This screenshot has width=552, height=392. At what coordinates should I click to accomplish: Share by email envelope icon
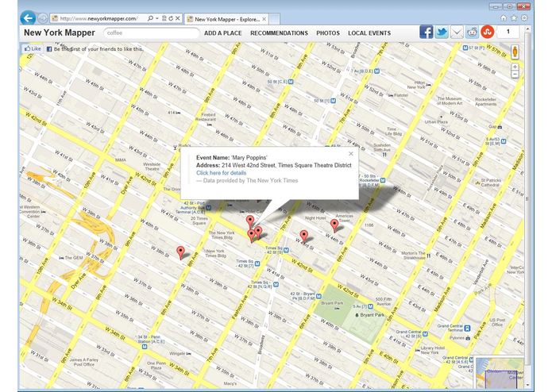(457, 33)
